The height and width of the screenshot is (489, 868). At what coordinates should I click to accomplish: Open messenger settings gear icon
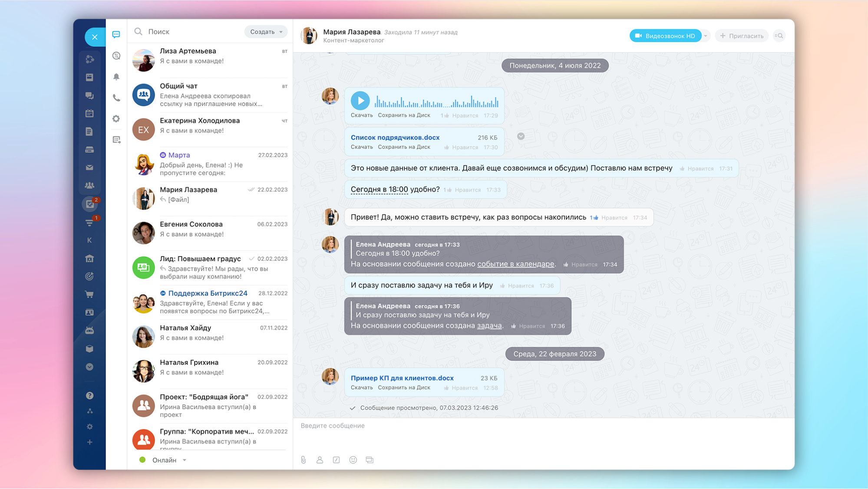click(116, 119)
